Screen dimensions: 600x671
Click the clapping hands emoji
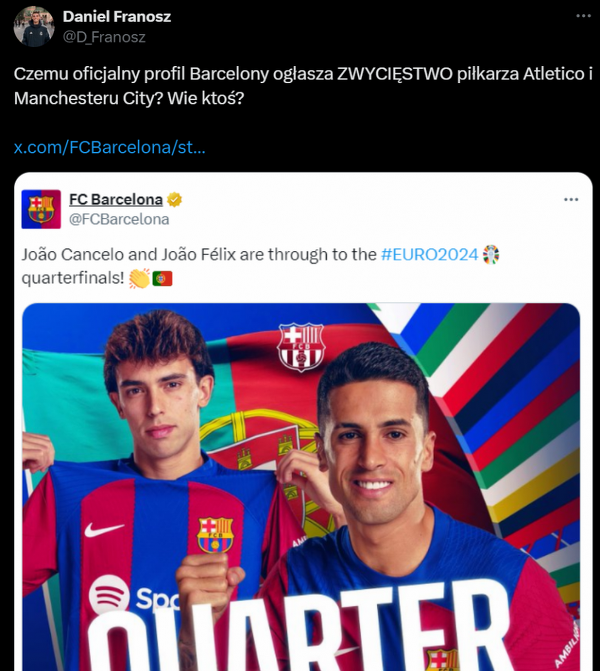(x=138, y=278)
